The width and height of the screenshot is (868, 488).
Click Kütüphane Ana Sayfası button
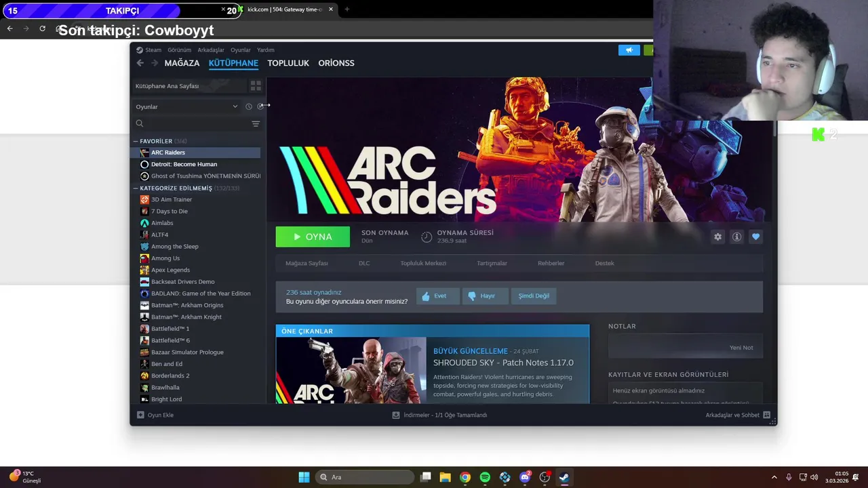189,86
